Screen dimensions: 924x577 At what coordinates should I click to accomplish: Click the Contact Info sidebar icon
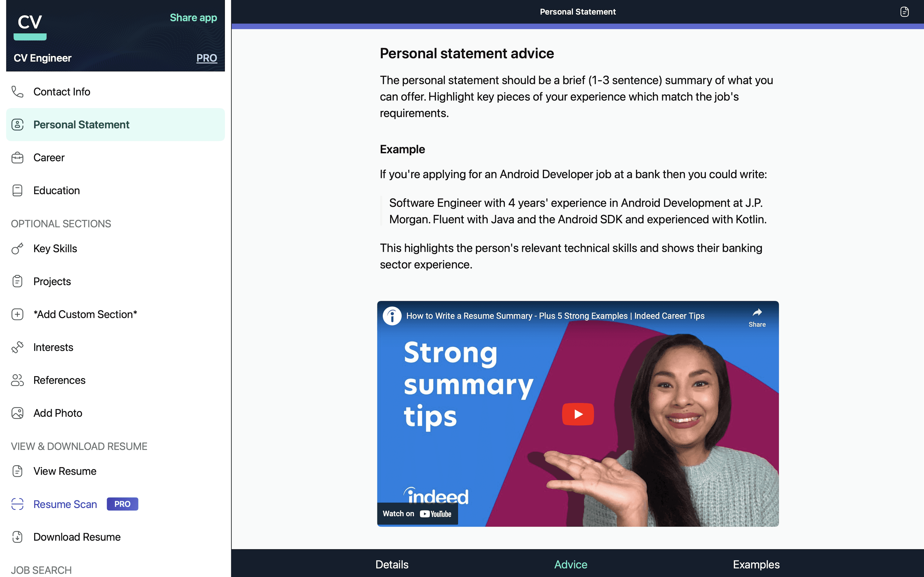coord(18,91)
